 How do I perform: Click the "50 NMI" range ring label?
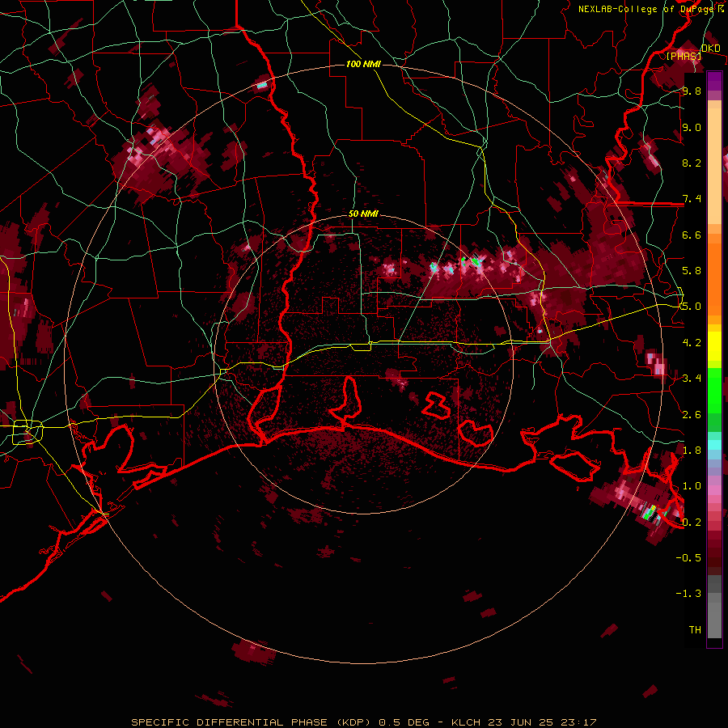(x=363, y=214)
